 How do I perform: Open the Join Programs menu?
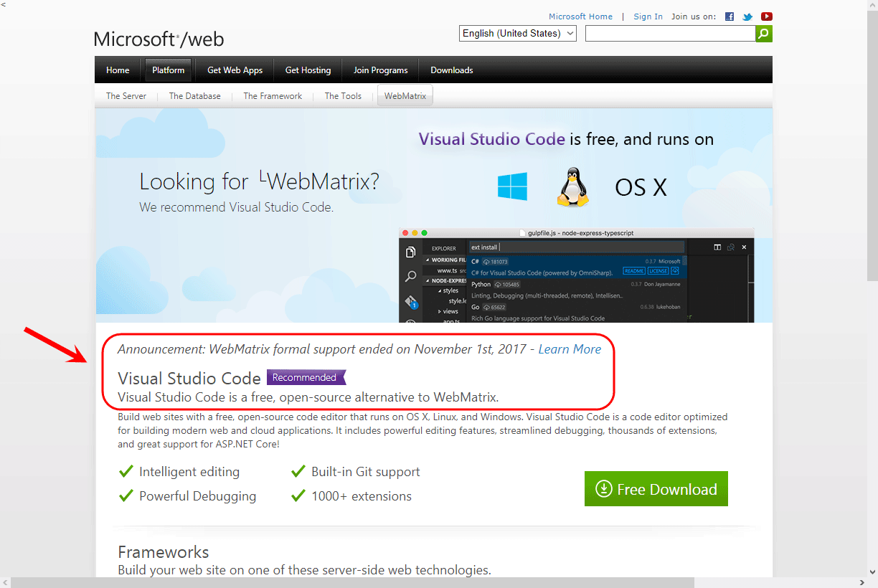380,70
